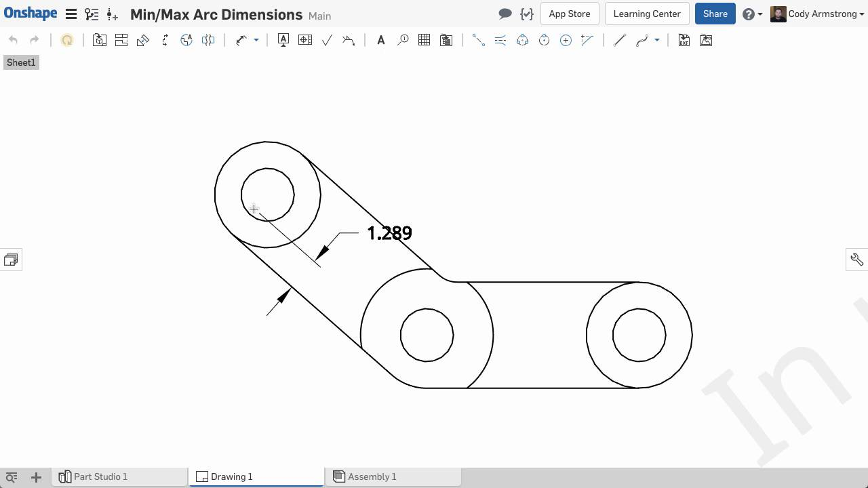Select the Point-to-point centerline tool
868x488 pixels.
tap(479, 41)
